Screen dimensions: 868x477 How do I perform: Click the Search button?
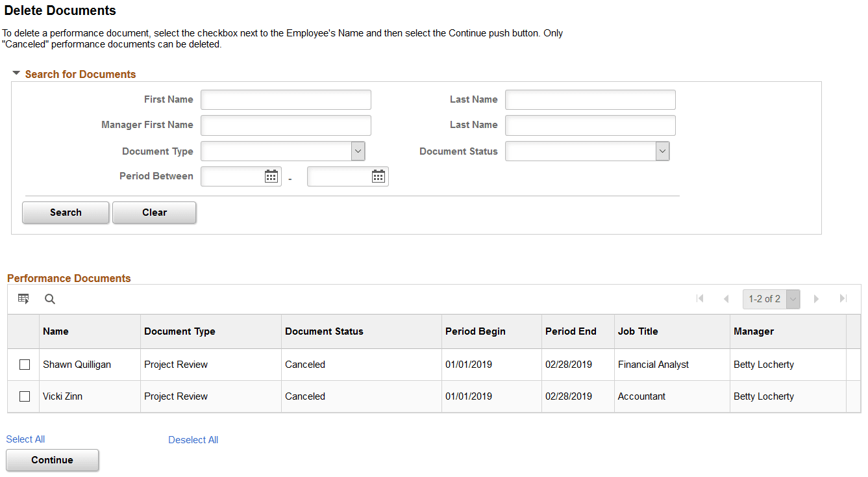(65, 213)
